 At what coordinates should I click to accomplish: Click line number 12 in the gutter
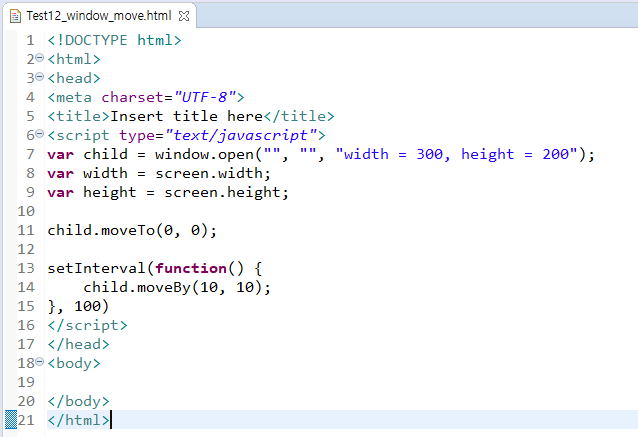(x=26, y=249)
